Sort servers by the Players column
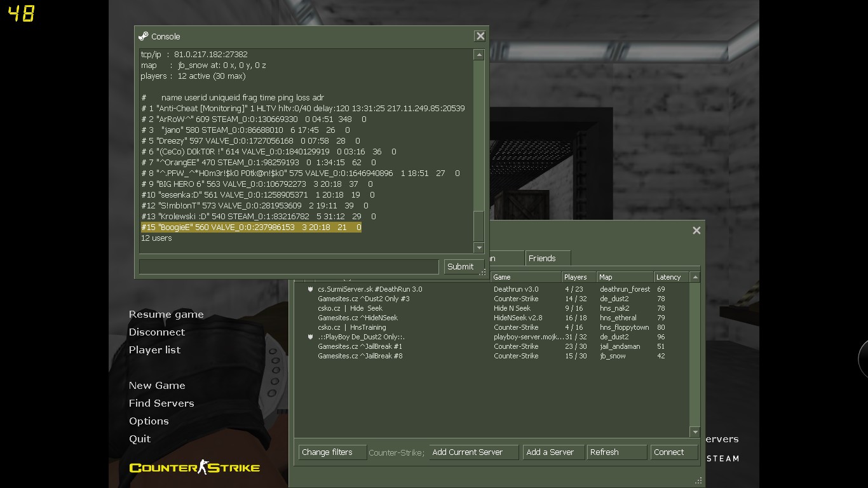 (578, 277)
